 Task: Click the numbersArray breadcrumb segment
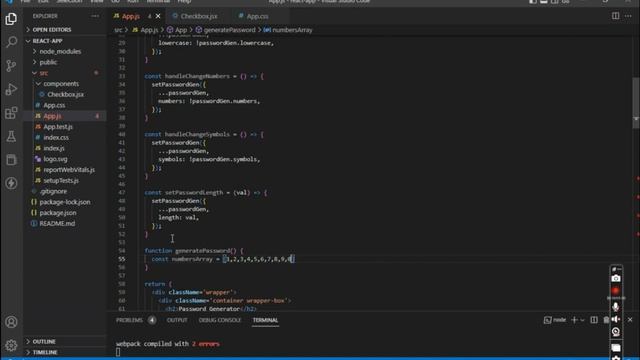click(x=292, y=30)
